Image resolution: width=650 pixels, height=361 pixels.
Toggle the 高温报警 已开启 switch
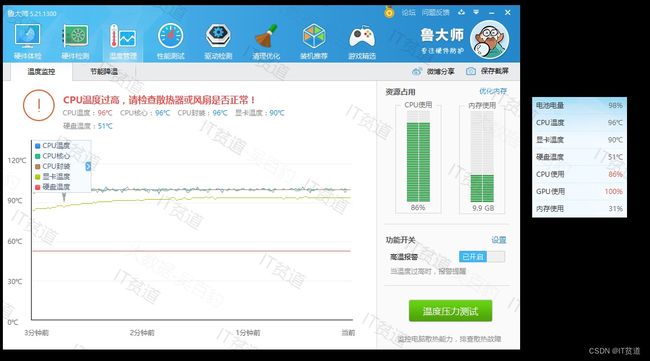pyautogui.click(x=482, y=257)
